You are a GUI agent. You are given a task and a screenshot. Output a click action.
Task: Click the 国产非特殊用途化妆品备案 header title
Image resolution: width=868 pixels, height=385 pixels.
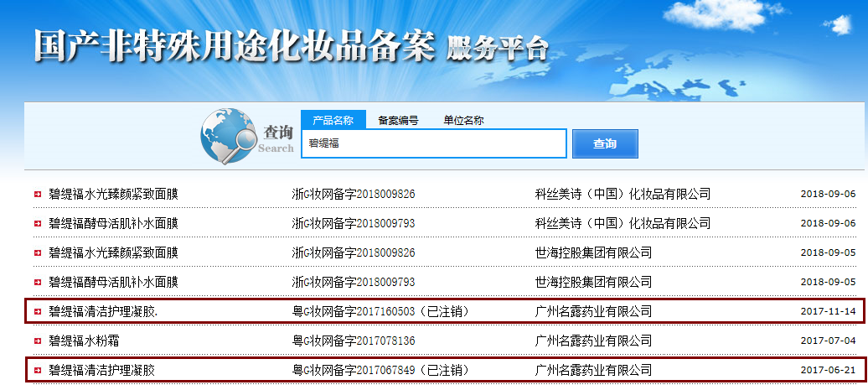(x=235, y=46)
